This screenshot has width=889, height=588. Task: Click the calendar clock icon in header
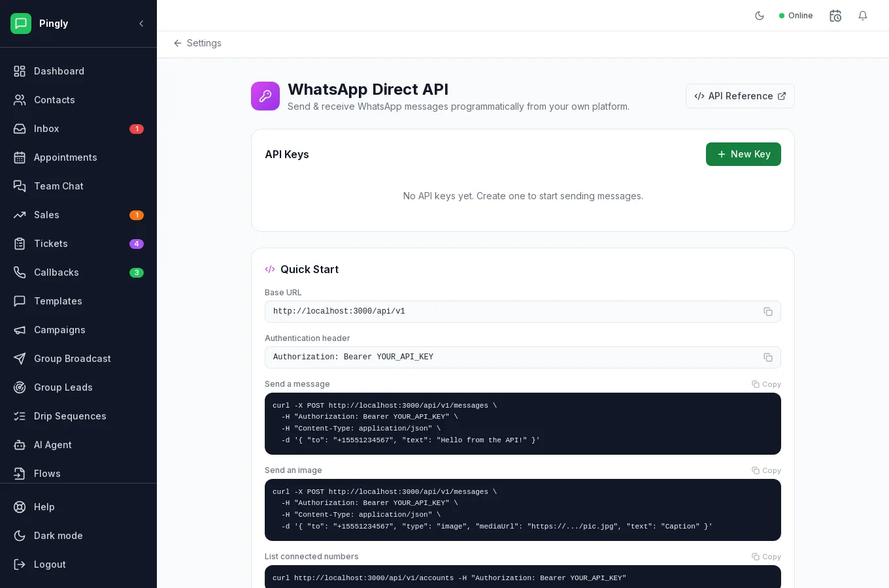(835, 16)
